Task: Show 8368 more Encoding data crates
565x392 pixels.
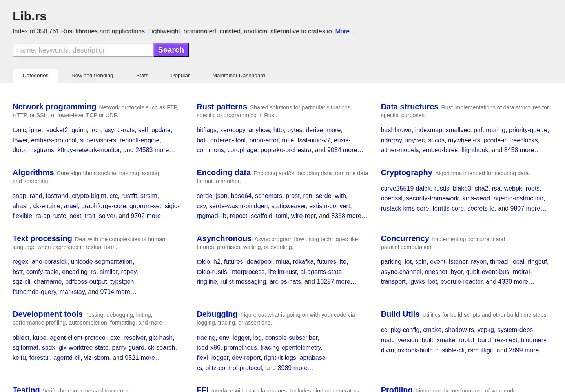Action: [349, 216]
